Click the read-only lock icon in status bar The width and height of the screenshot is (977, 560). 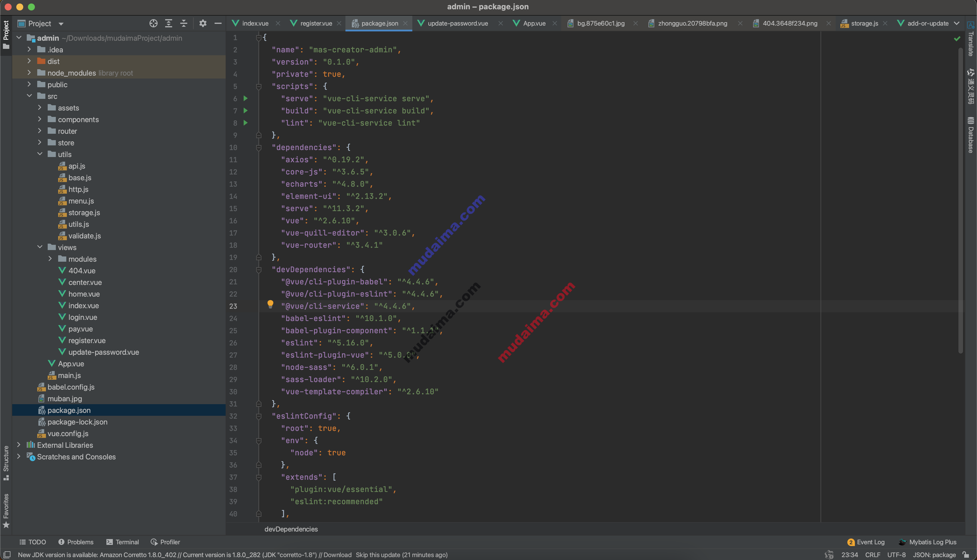966,554
